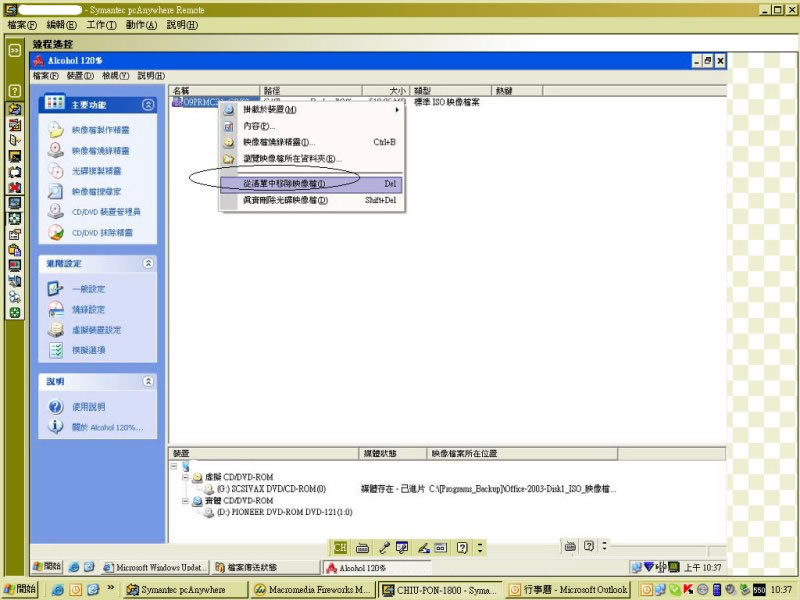Open 映像檔製作精靈 in the main functions panel

(x=101, y=130)
